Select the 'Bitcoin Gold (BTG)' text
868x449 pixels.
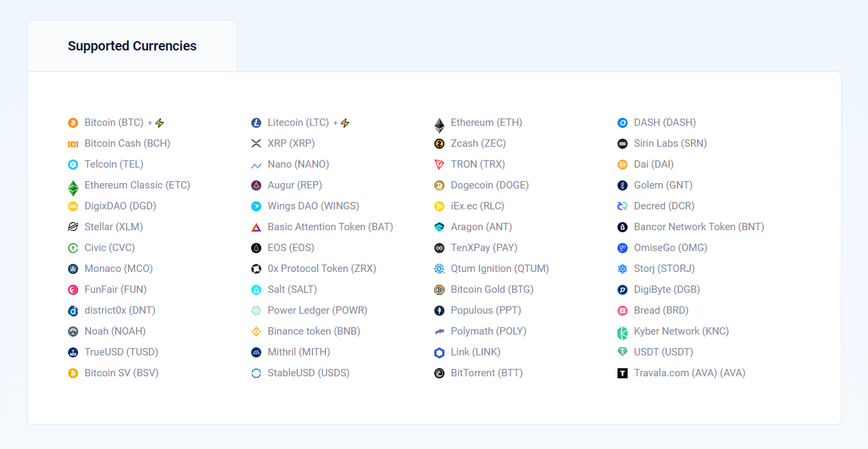pyautogui.click(x=492, y=289)
